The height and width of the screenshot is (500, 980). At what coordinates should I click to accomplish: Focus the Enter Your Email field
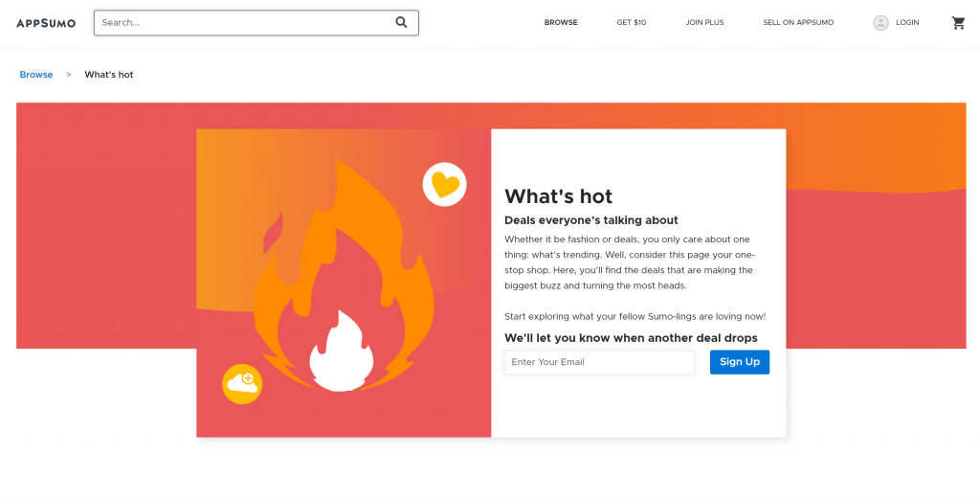(x=599, y=362)
